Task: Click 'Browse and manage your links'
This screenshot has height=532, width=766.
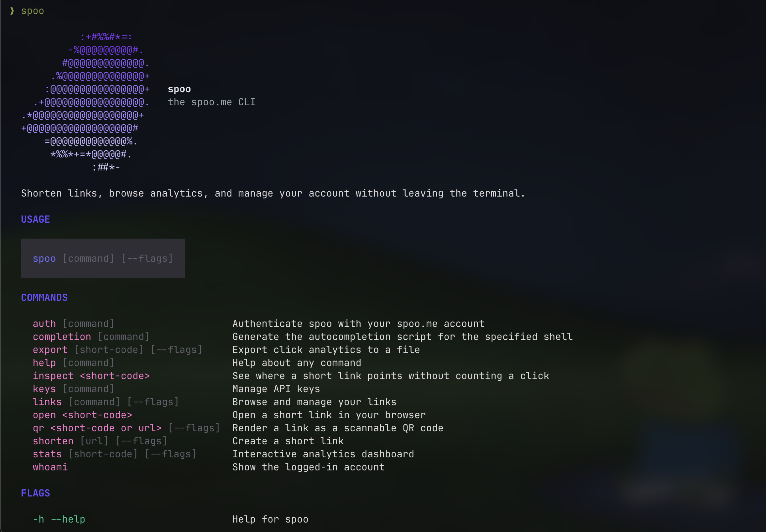Action: pos(314,402)
